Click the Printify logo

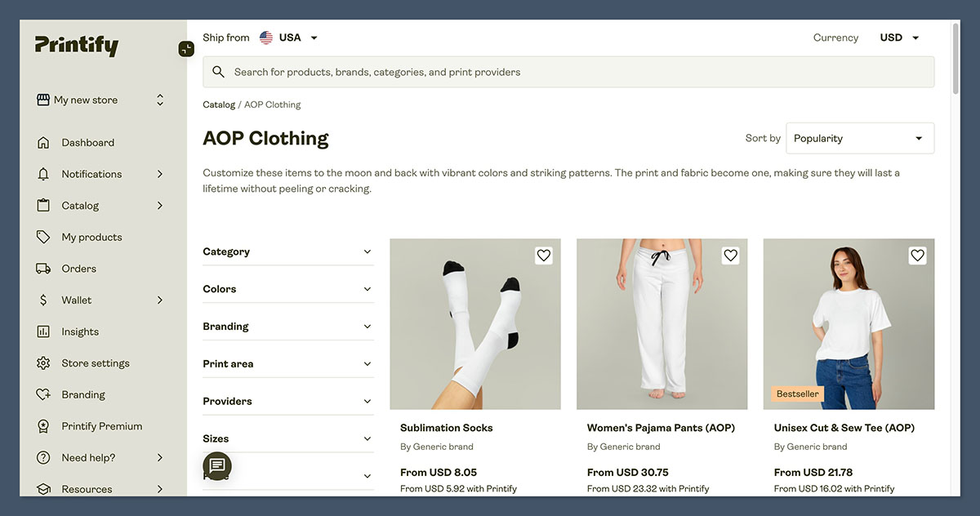pyautogui.click(x=75, y=46)
